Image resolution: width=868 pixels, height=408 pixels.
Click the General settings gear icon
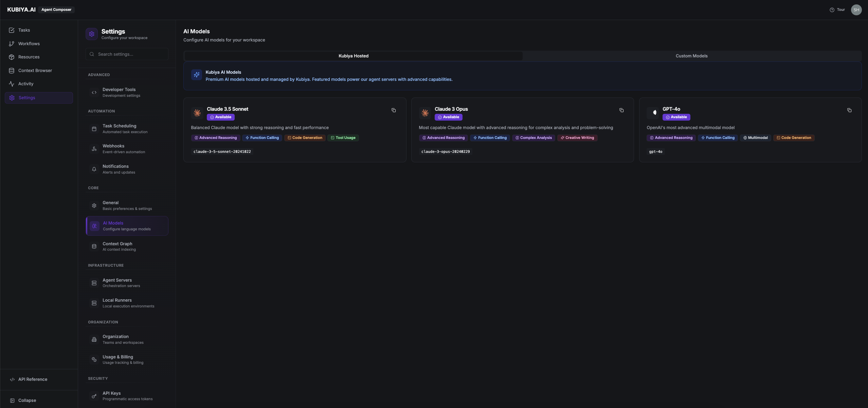[x=94, y=206]
